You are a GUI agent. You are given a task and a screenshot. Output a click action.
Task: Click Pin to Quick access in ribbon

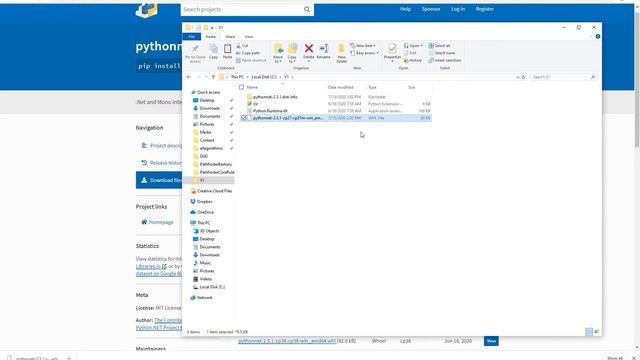click(195, 53)
